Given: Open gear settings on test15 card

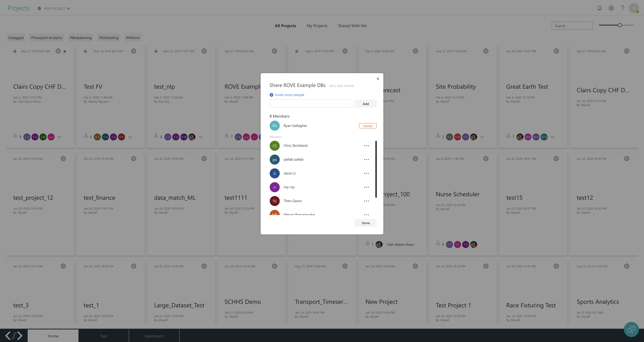Looking at the screenshot, I should [x=556, y=159].
